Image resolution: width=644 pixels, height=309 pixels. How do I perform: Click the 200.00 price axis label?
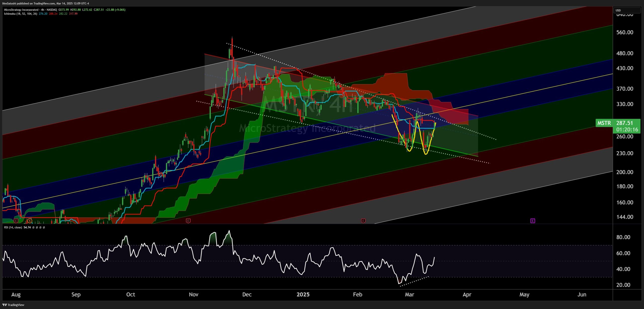(625, 172)
